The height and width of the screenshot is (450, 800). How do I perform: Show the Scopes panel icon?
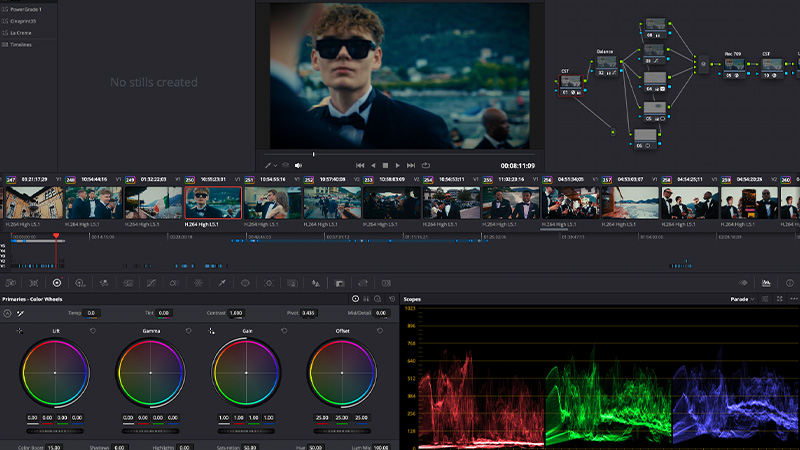[x=766, y=283]
